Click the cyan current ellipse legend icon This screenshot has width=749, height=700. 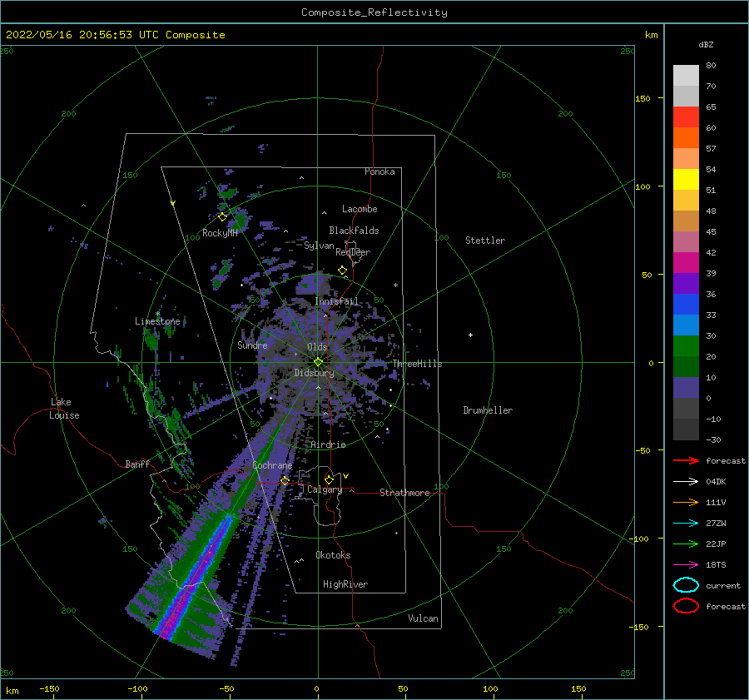click(x=686, y=585)
